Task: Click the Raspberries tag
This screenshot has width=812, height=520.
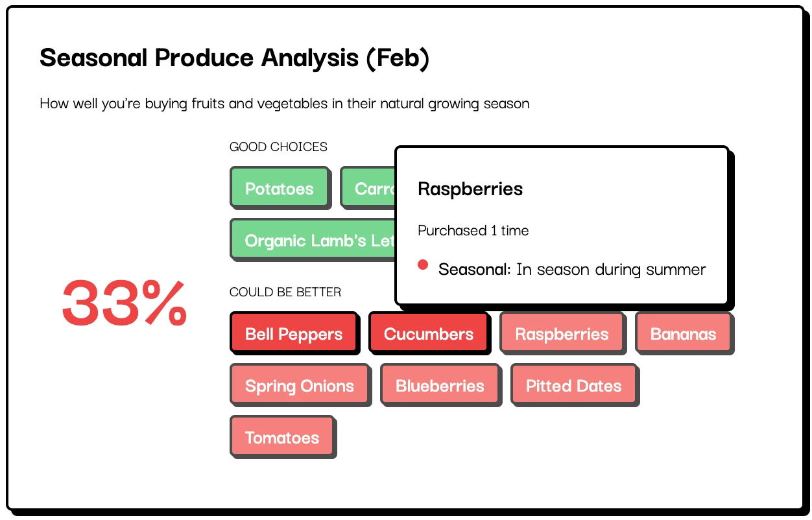Action: 562,333
